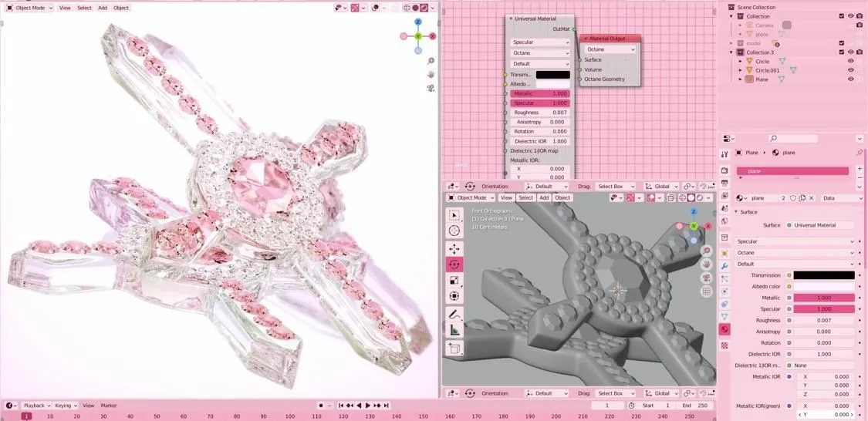Collapse the Universal Material node

click(x=511, y=19)
